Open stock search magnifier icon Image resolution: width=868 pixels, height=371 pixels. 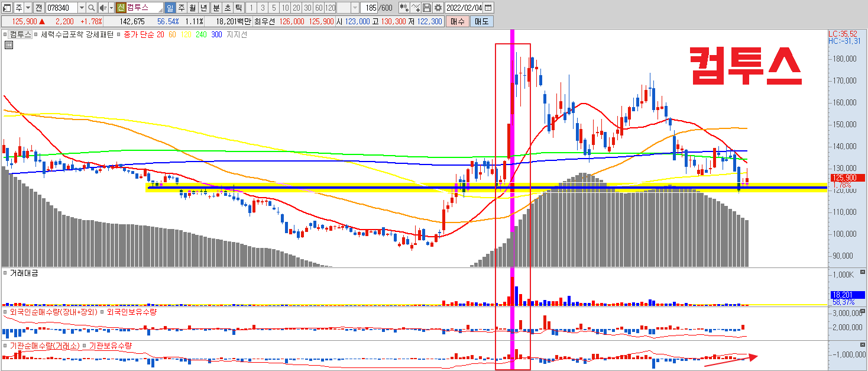[92, 8]
